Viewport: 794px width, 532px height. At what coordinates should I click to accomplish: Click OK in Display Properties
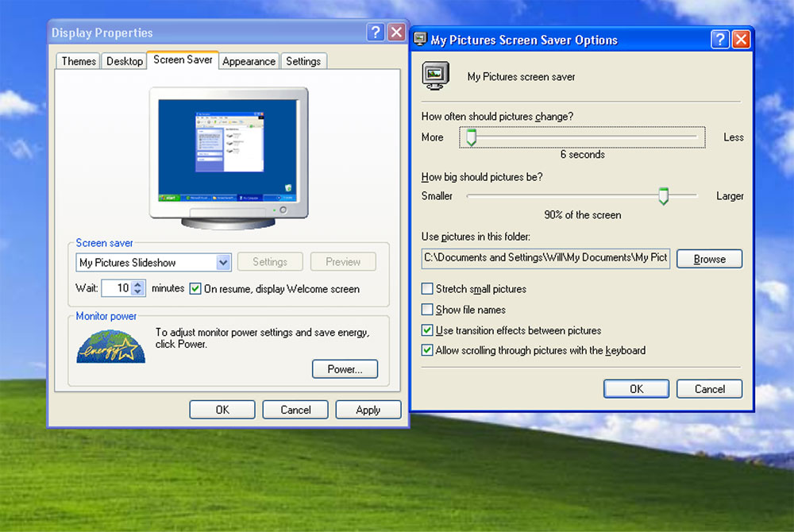222,410
